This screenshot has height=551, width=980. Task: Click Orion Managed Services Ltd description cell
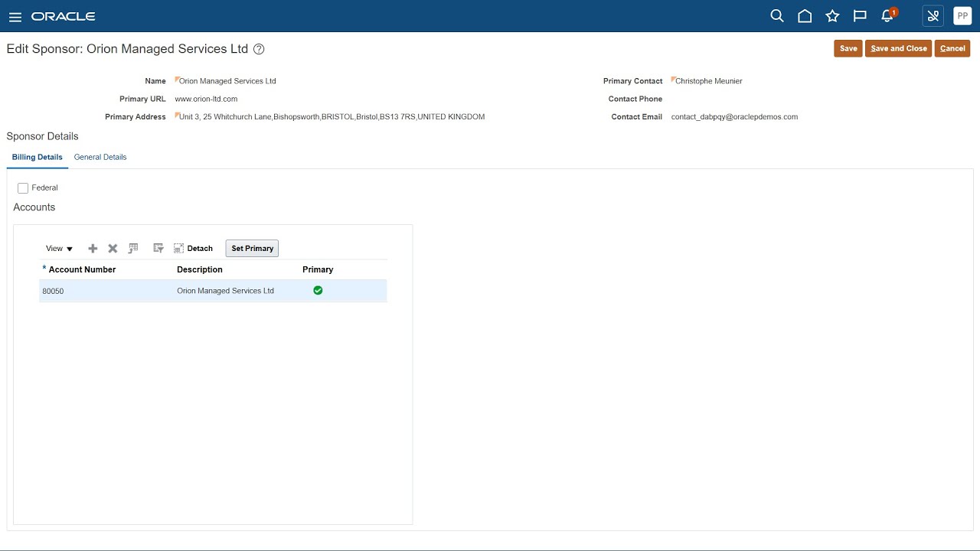[225, 291]
